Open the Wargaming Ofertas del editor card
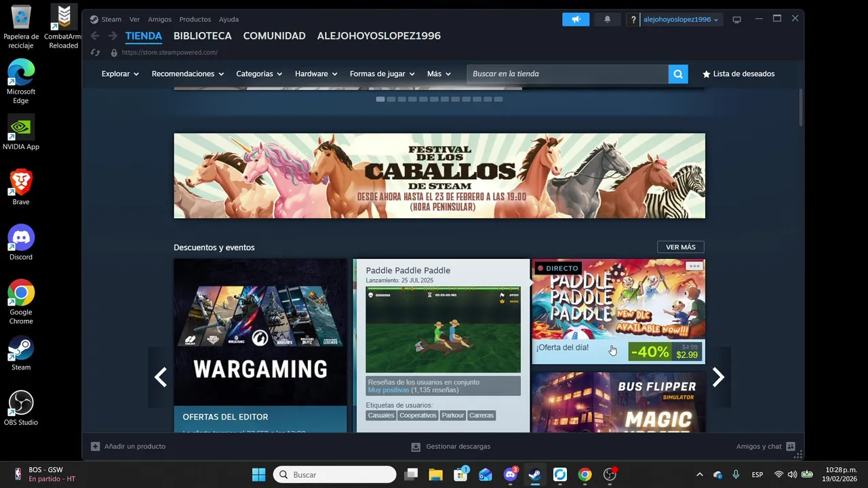 tap(260, 345)
